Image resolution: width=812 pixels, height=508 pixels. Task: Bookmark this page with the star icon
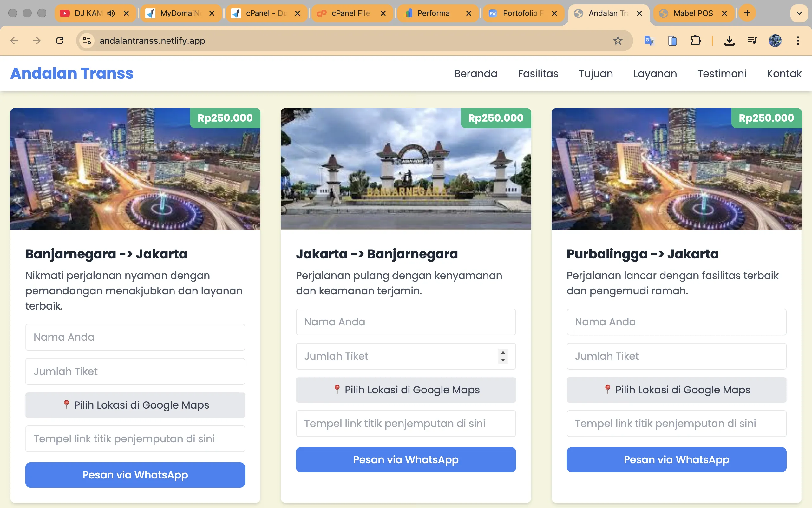click(x=617, y=41)
